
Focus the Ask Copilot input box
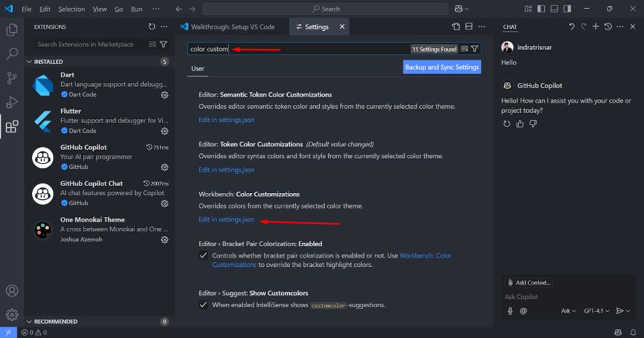(567, 296)
